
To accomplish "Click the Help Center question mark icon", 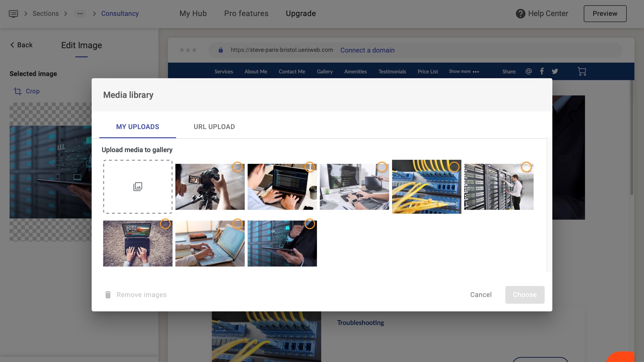I will click(x=520, y=13).
